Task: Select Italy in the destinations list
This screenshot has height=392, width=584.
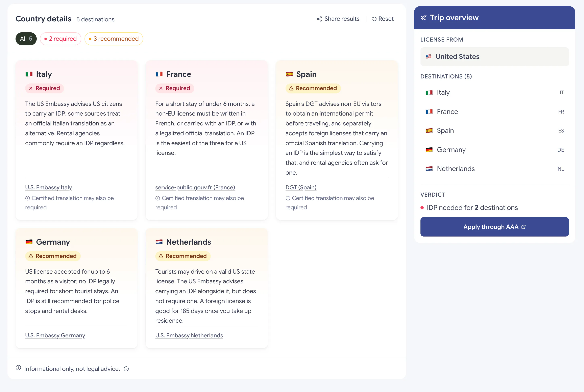Action: (x=494, y=93)
